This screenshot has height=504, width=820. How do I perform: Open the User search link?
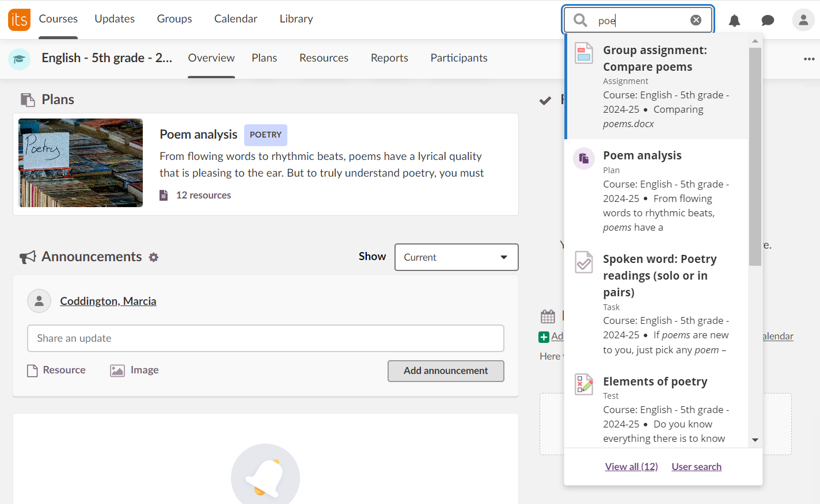(x=696, y=467)
